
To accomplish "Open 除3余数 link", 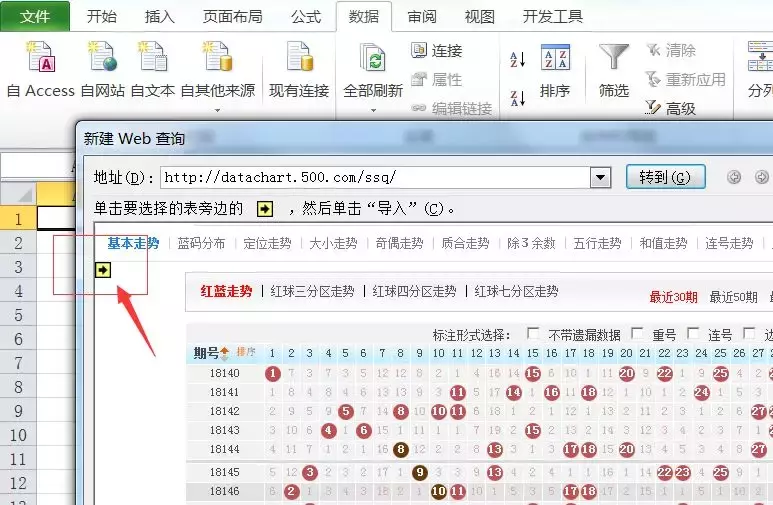I will pos(531,243).
